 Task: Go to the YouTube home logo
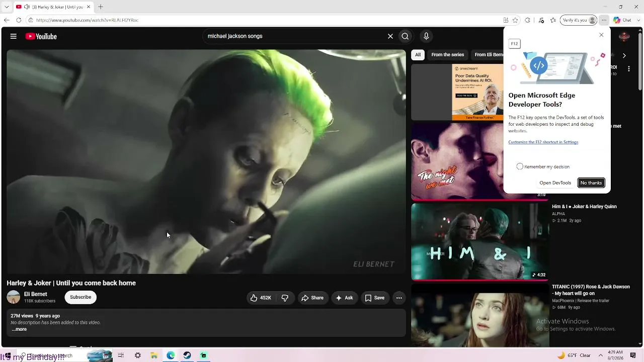click(x=41, y=36)
